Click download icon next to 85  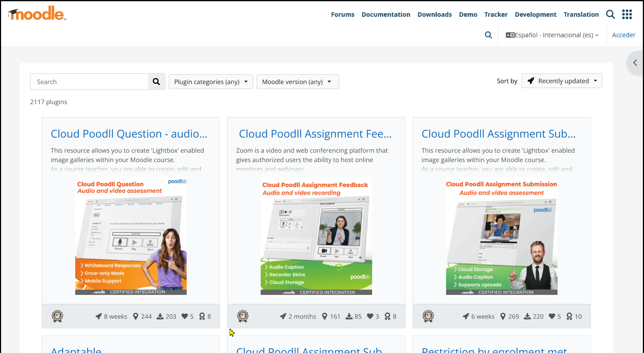(x=349, y=316)
